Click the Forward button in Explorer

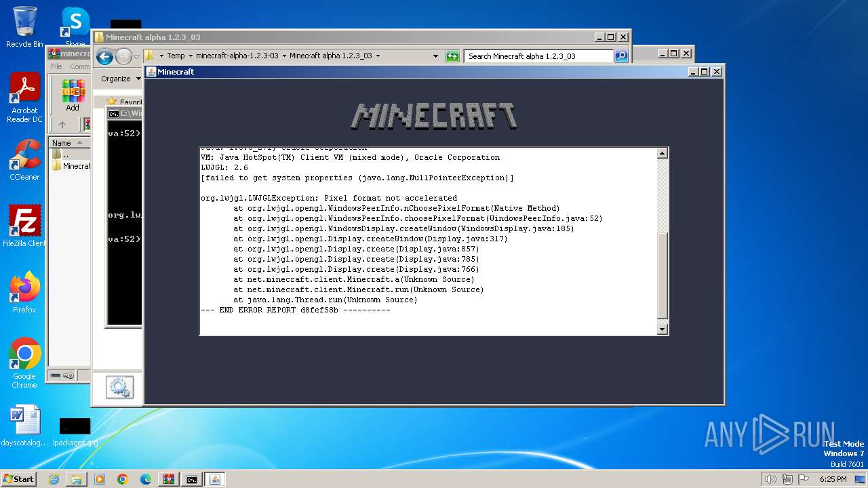tap(123, 56)
